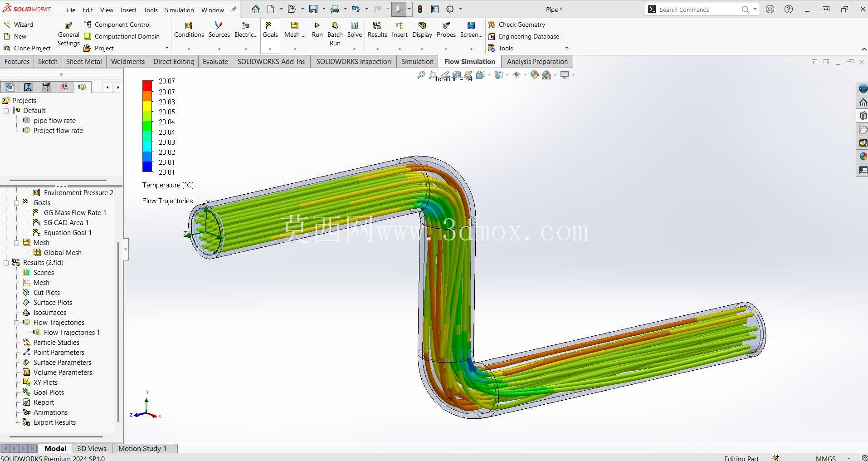This screenshot has height=461, width=868.
Task: Open the Help question mark icon
Action: (789, 9)
